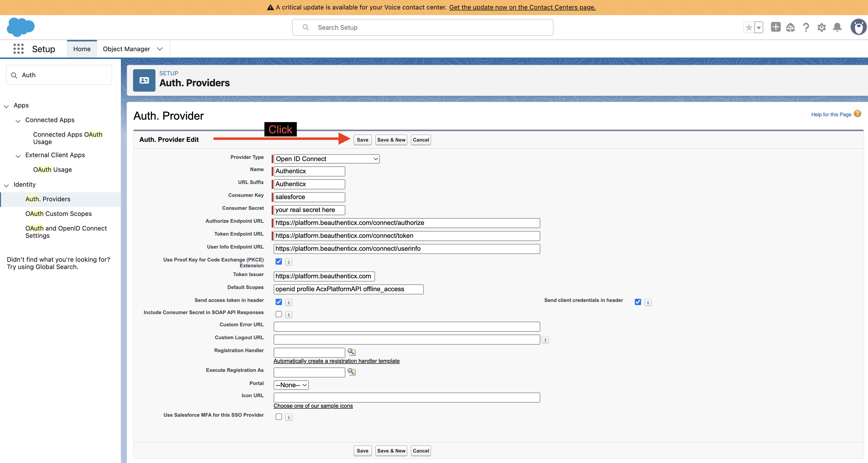This screenshot has width=868, height=463.
Task: Uncheck Send access token in header
Action: 279,302
